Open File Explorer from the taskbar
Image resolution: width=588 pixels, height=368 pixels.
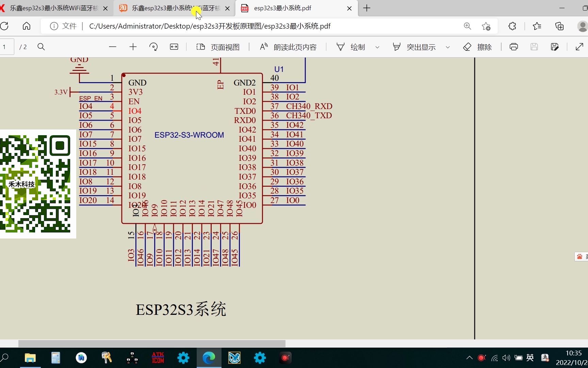click(x=30, y=358)
